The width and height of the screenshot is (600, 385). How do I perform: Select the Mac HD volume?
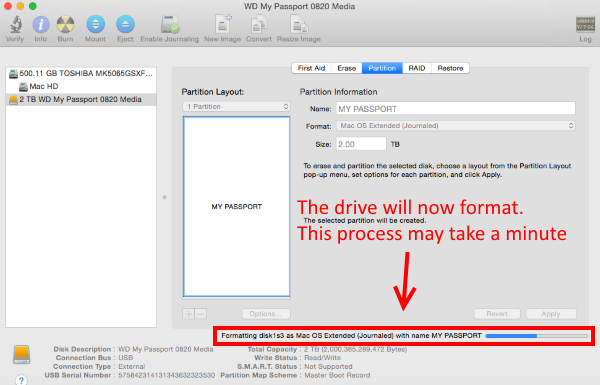point(81,86)
